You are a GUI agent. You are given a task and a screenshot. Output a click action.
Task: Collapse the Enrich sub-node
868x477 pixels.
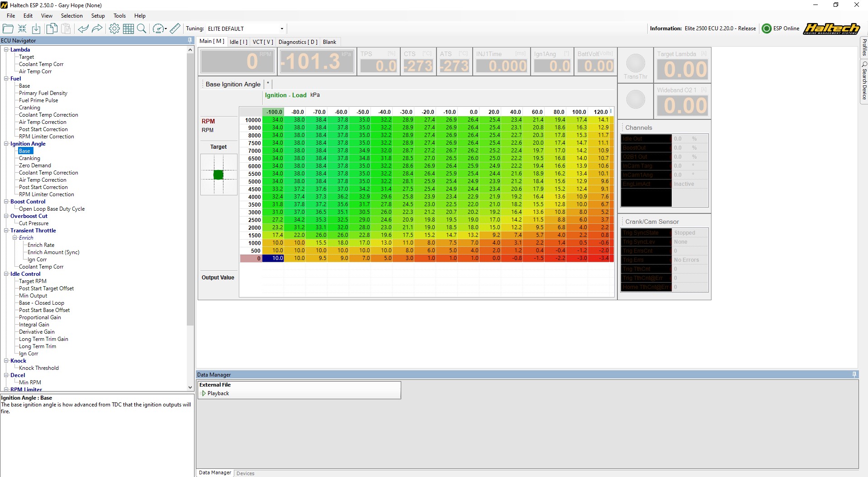(x=15, y=238)
